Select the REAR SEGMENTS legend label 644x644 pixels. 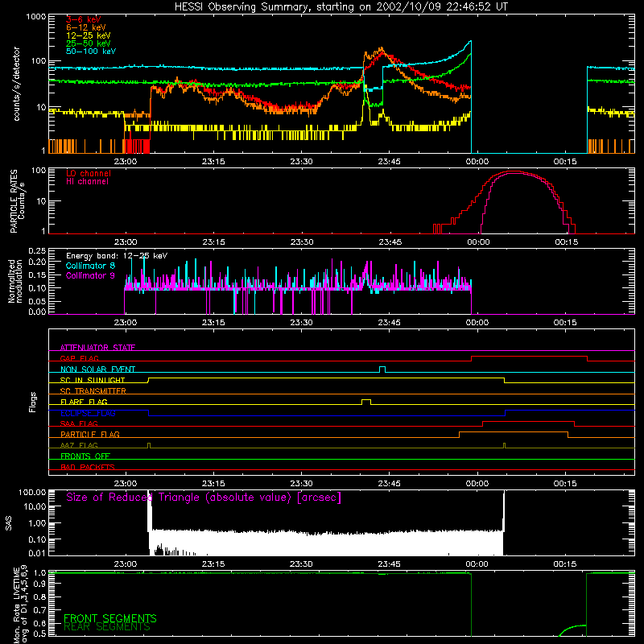coord(107,627)
